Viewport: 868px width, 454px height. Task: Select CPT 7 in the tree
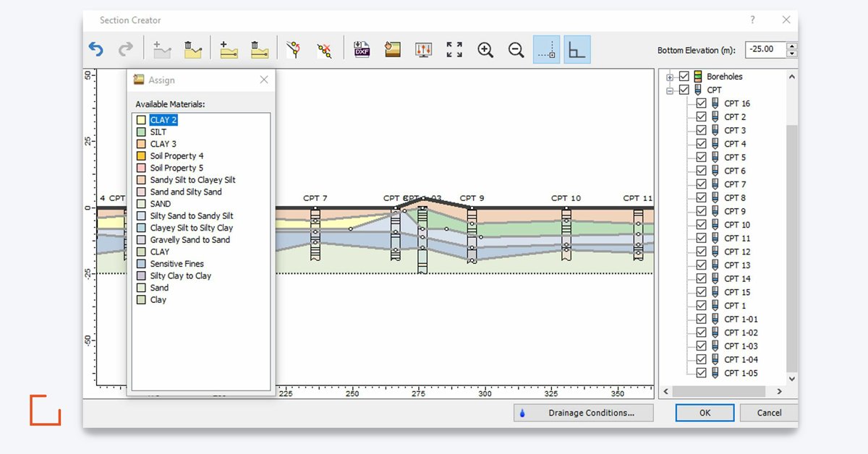(x=735, y=184)
